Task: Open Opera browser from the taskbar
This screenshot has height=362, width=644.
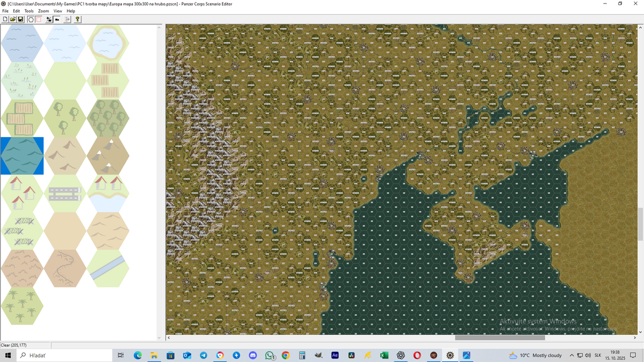Action: click(x=417, y=355)
